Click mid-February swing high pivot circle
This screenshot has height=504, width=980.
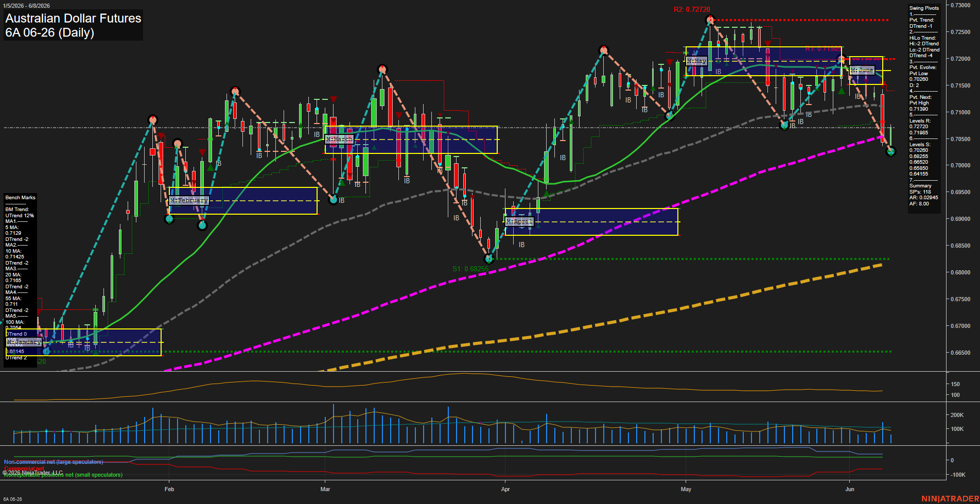point(235,91)
